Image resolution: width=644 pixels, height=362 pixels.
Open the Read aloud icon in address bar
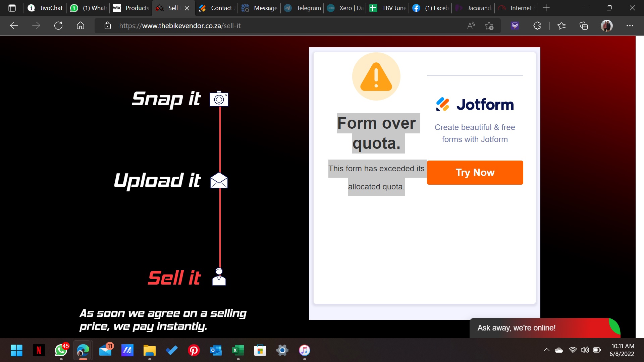[471, 25]
